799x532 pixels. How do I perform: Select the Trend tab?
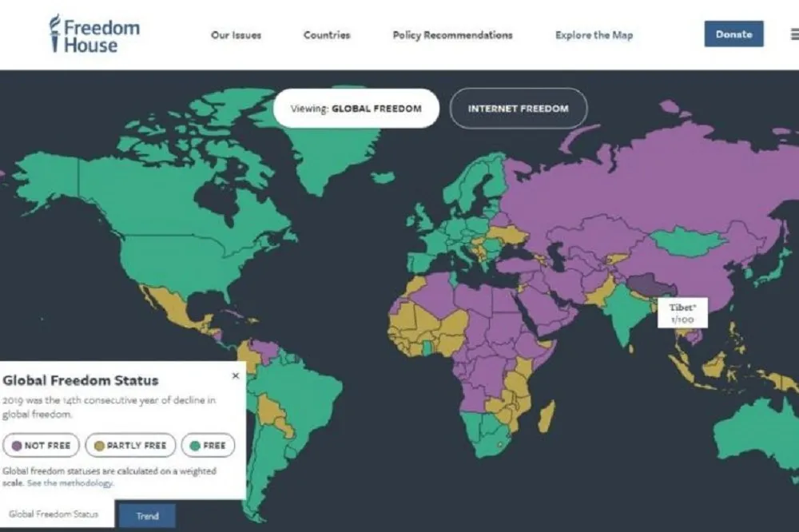pyautogui.click(x=147, y=516)
